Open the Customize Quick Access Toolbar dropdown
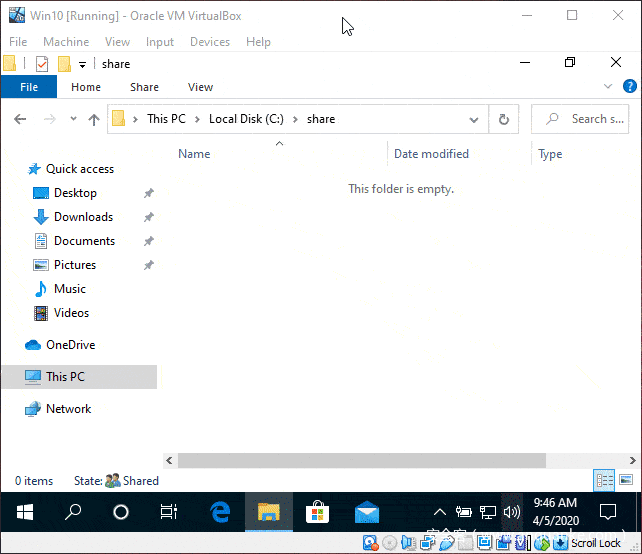The image size is (642, 554). pos(82,64)
